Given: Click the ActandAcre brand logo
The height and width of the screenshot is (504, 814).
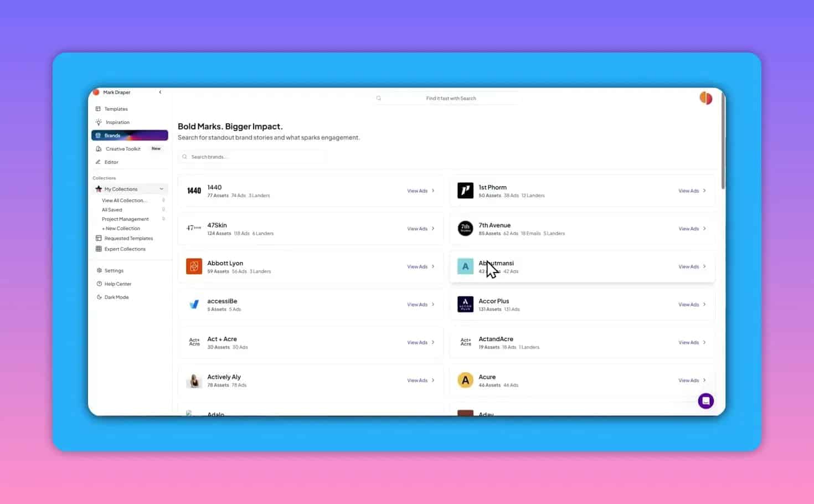Looking at the screenshot, I should (465, 342).
